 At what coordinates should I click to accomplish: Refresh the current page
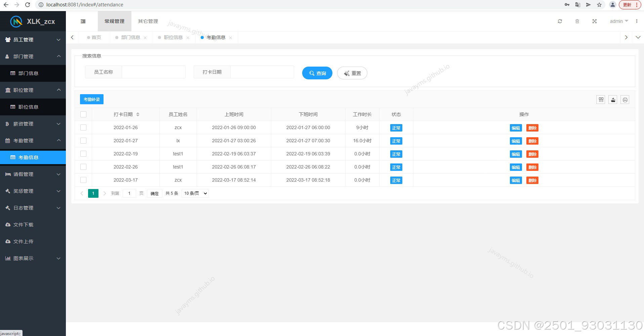click(560, 21)
